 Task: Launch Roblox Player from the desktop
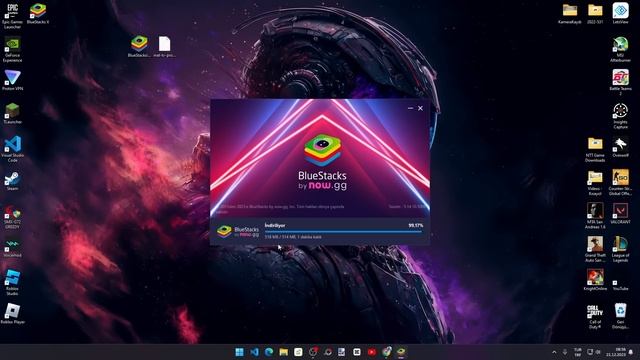pyautogui.click(x=12, y=313)
